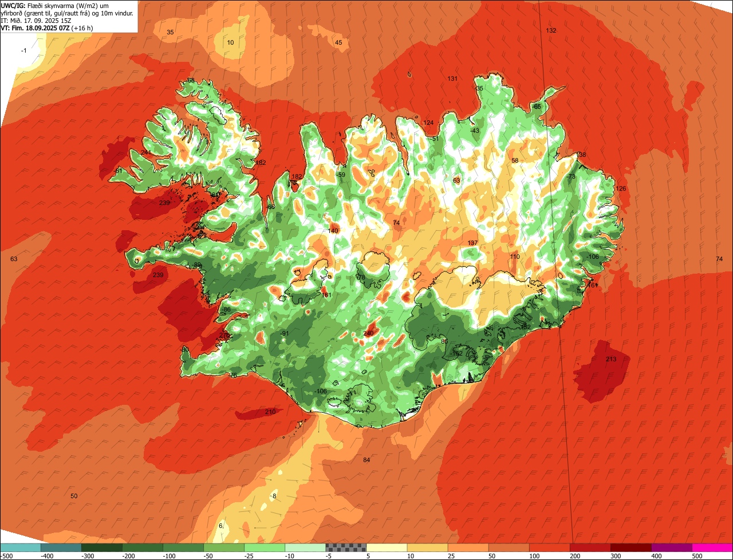Click the map value '241' in the Westfjords
This screenshot has width=733, height=560.
[x=146, y=152]
